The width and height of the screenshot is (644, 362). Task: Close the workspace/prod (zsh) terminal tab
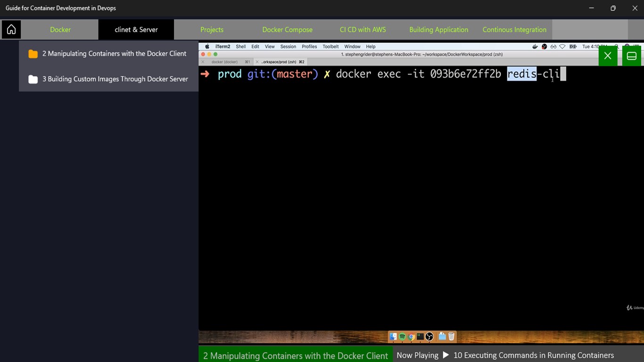pos(257,62)
